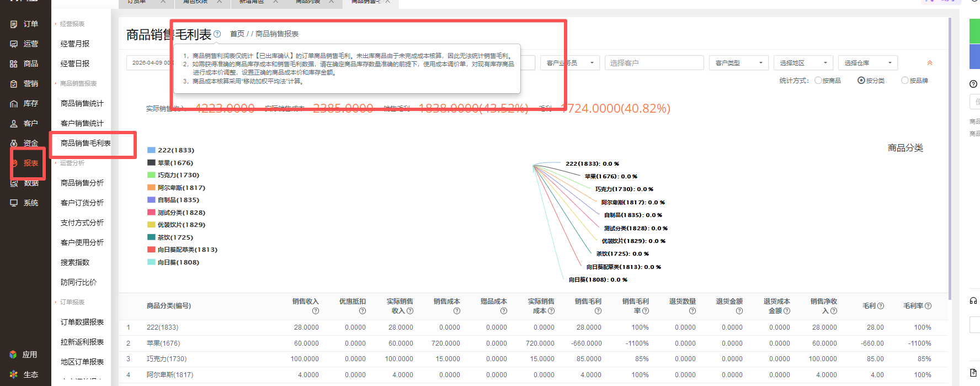Collapse the filters with the orange double-chevron
This screenshot has height=386, width=980.
tap(930, 63)
